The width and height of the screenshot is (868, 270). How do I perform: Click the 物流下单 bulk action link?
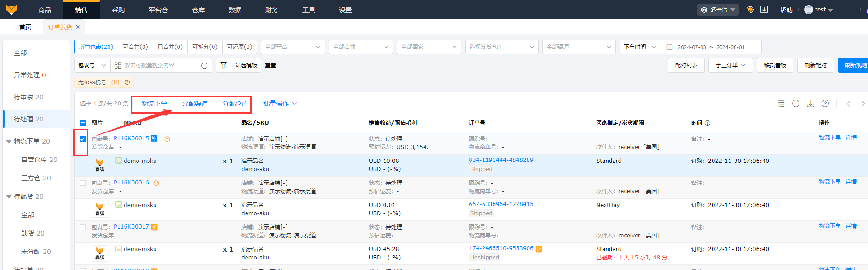point(154,103)
